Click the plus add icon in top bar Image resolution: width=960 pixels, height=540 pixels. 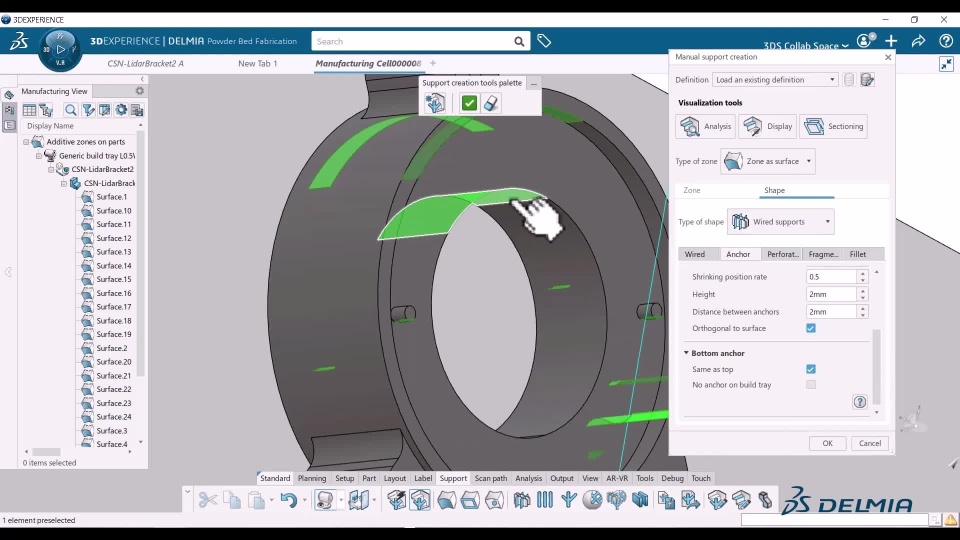[891, 41]
